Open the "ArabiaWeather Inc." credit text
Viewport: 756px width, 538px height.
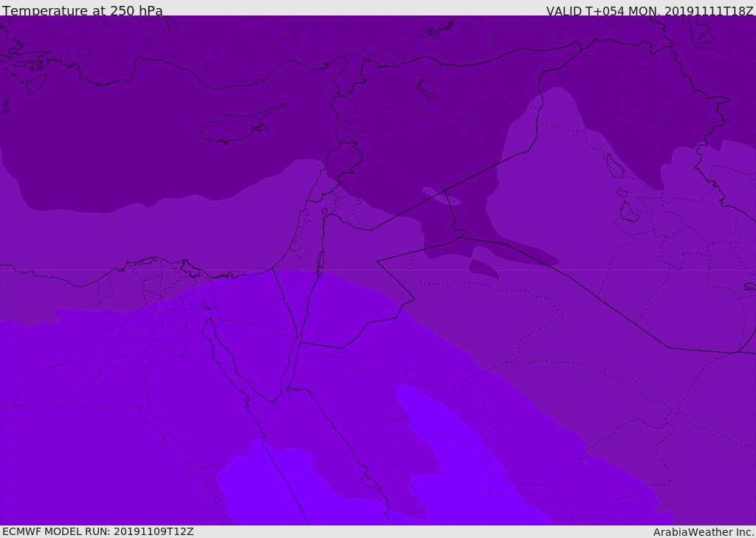tap(703, 532)
